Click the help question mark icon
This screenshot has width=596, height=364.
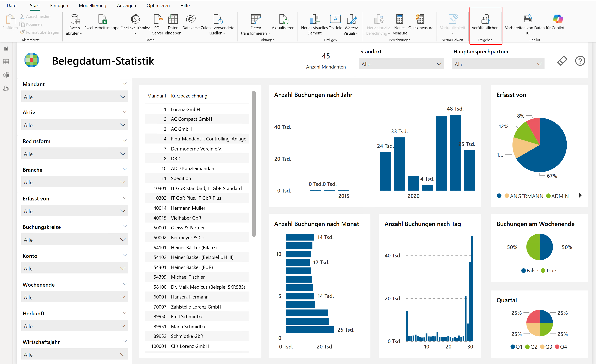click(580, 61)
